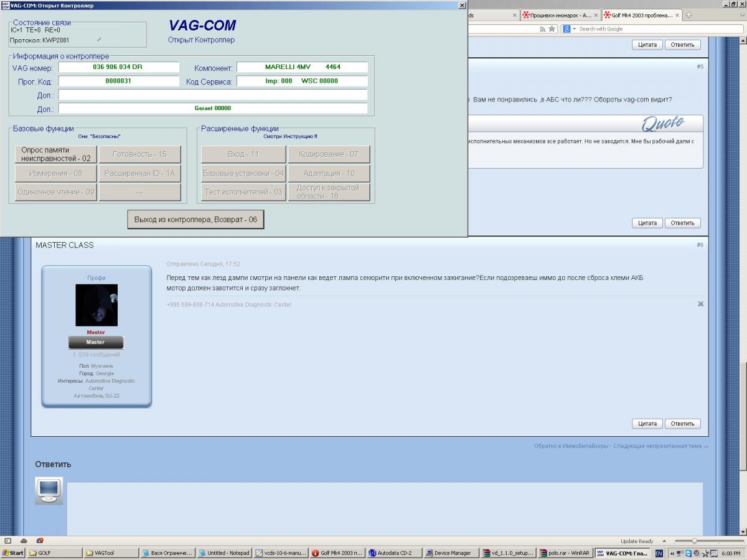Bookmark page with star icon
The width and height of the screenshot is (747, 560).
pos(552,29)
